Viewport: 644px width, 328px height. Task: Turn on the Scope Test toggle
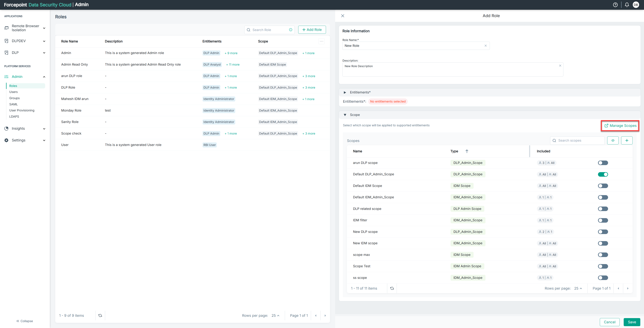(x=603, y=266)
